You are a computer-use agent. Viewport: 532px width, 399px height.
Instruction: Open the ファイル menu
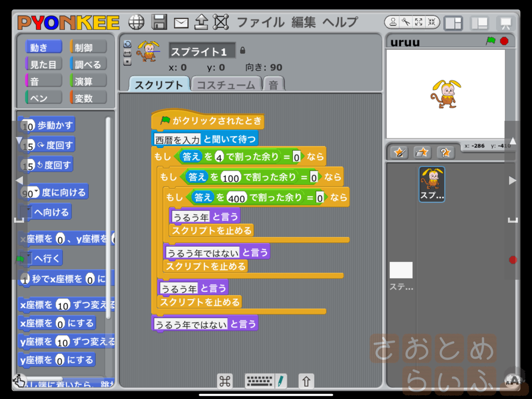pyautogui.click(x=261, y=22)
